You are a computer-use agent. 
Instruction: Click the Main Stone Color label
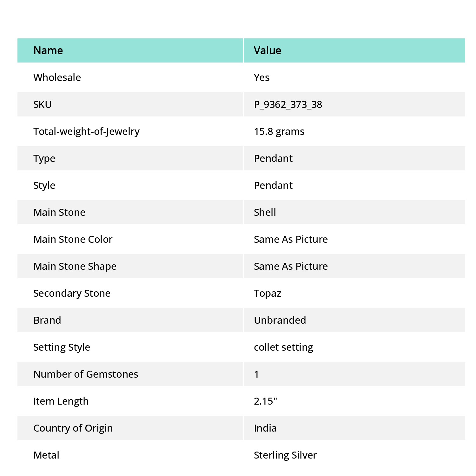coord(73,239)
